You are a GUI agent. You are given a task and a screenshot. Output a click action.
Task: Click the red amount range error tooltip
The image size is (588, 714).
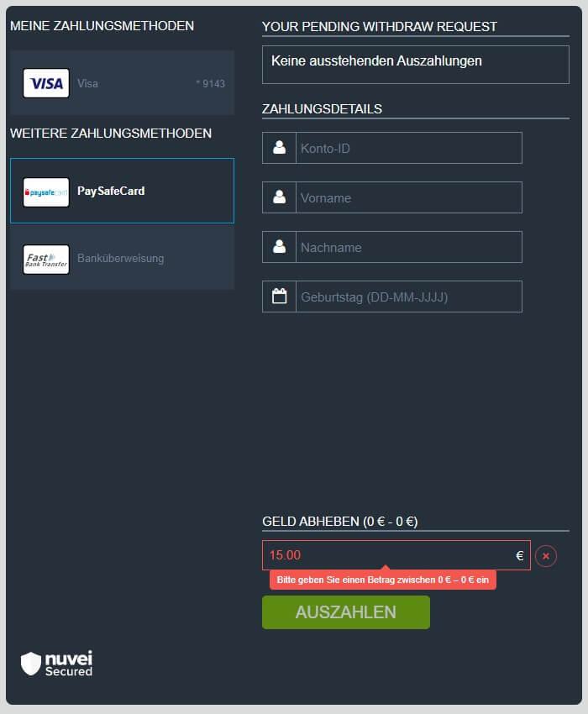click(x=382, y=580)
